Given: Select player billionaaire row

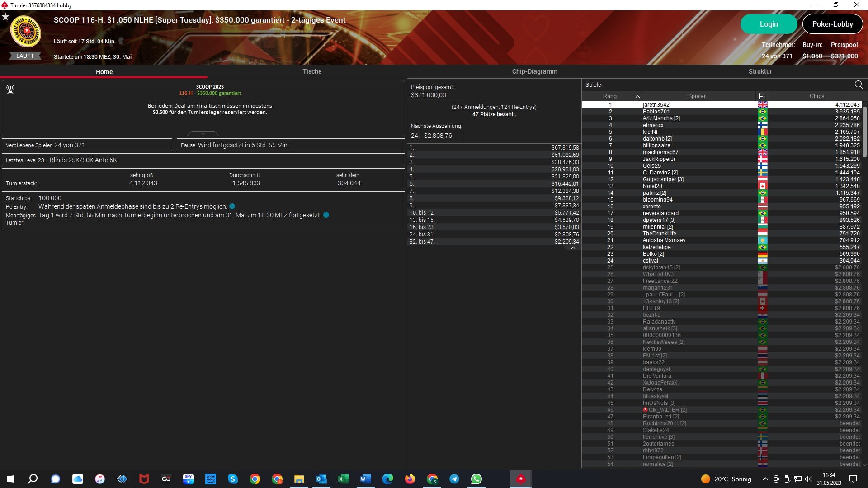Looking at the screenshot, I should pyautogui.click(x=722, y=145).
